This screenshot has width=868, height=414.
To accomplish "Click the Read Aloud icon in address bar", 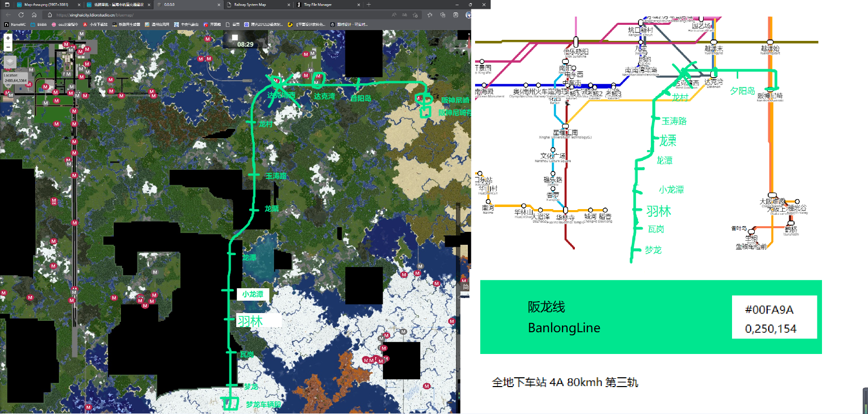I will point(394,15).
